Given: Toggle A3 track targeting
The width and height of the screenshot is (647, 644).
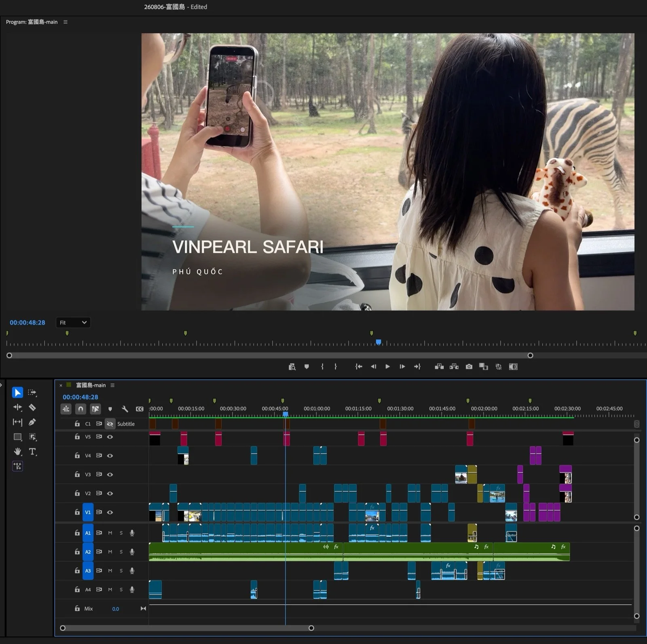Looking at the screenshot, I should tap(88, 571).
